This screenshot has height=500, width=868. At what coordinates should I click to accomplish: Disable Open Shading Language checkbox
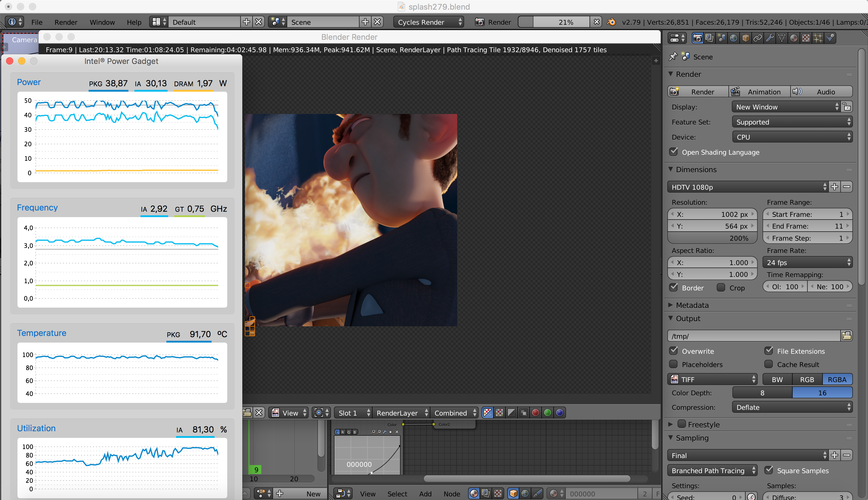coord(674,151)
